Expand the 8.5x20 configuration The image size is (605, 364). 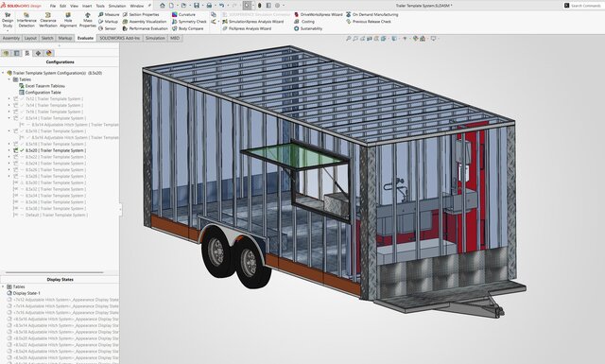pos(9,150)
